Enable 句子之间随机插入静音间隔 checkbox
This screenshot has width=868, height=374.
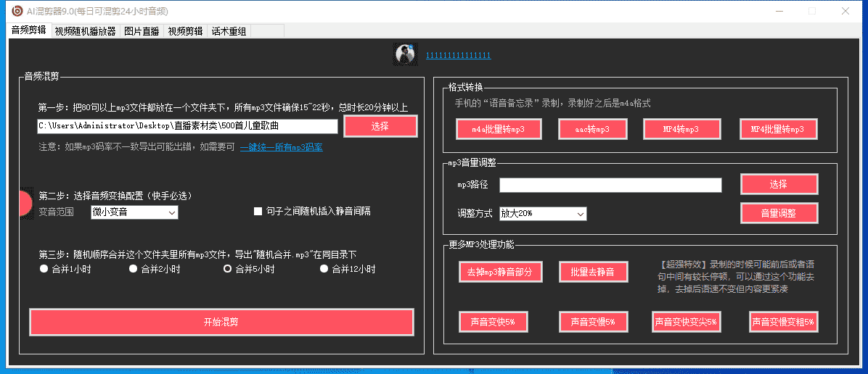click(258, 212)
